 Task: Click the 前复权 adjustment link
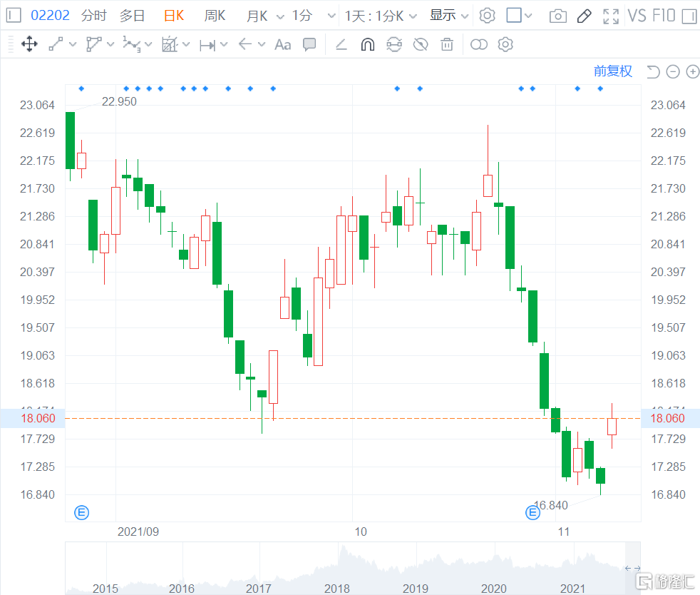click(612, 71)
